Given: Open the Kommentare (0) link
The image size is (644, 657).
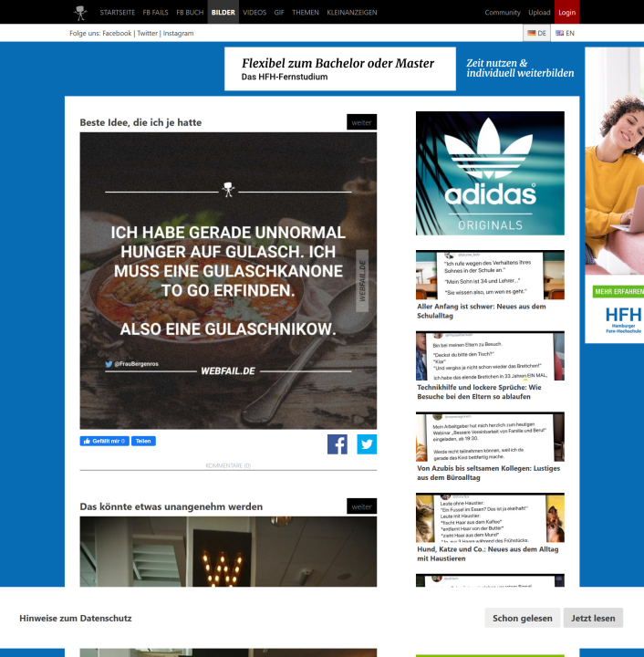Looking at the screenshot, I should point(228,465).
